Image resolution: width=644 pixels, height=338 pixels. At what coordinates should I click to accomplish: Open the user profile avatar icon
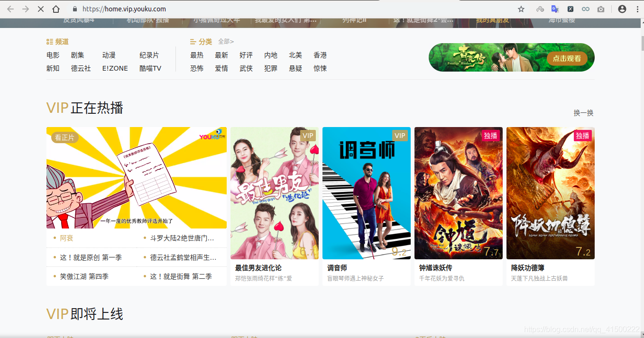pos(622,9)
